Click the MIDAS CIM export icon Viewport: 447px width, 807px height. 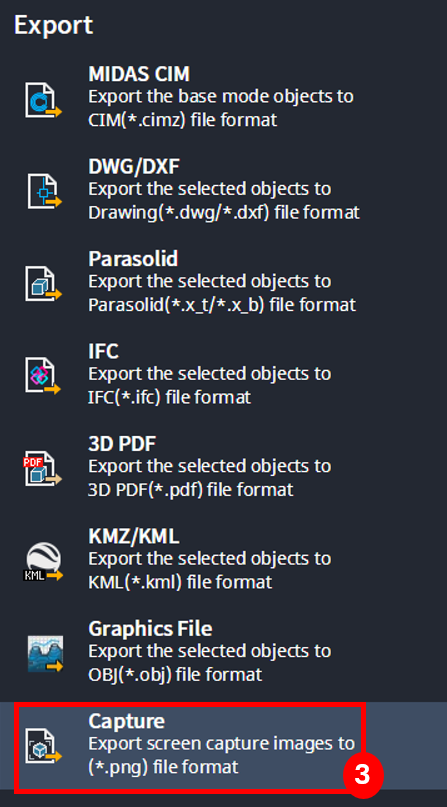coord(43,99)
